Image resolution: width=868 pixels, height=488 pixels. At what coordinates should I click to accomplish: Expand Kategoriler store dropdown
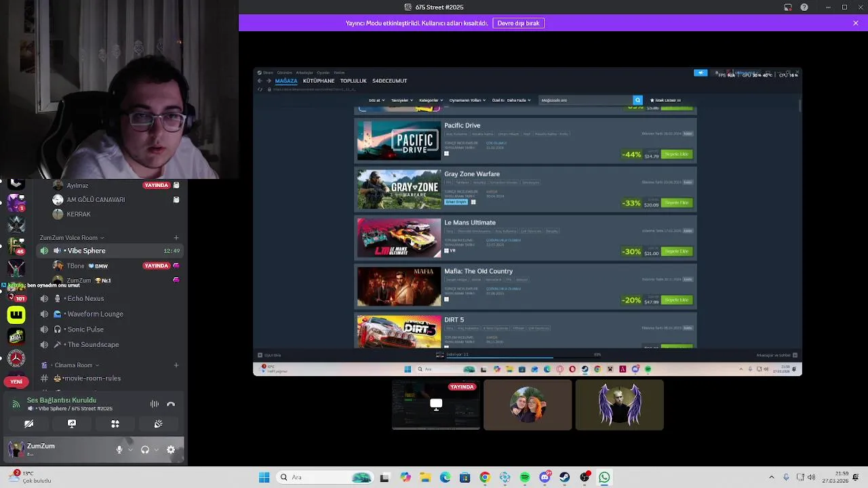pyautogui.click(x=431, y=100)
